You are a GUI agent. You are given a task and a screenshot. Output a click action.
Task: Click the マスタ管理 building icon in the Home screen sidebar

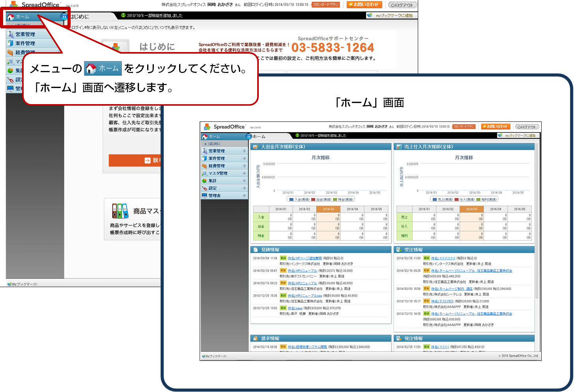tap(204, 174)
